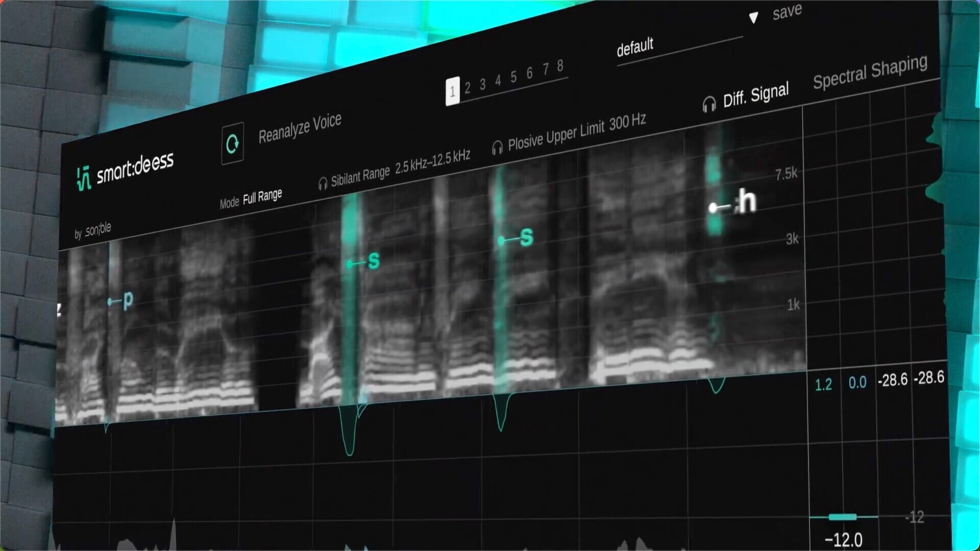Image resolution: width=980 pixels, height=551 pixels.
Task: Click the save preset button
Action: coord(787,11)
